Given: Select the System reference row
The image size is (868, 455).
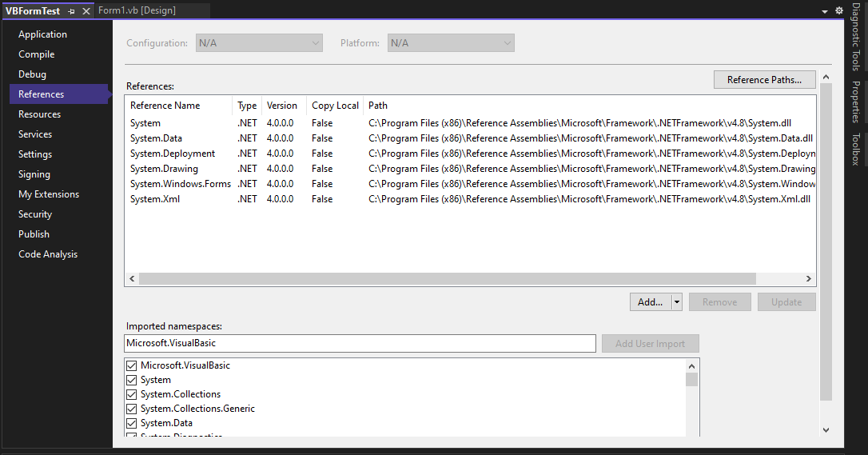Looking at the screenshot, I should (x=470, y=123).
